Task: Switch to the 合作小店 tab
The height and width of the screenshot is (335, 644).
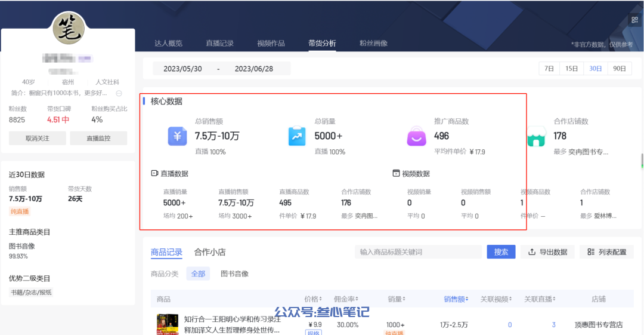Action: click(x=210, y=252)
